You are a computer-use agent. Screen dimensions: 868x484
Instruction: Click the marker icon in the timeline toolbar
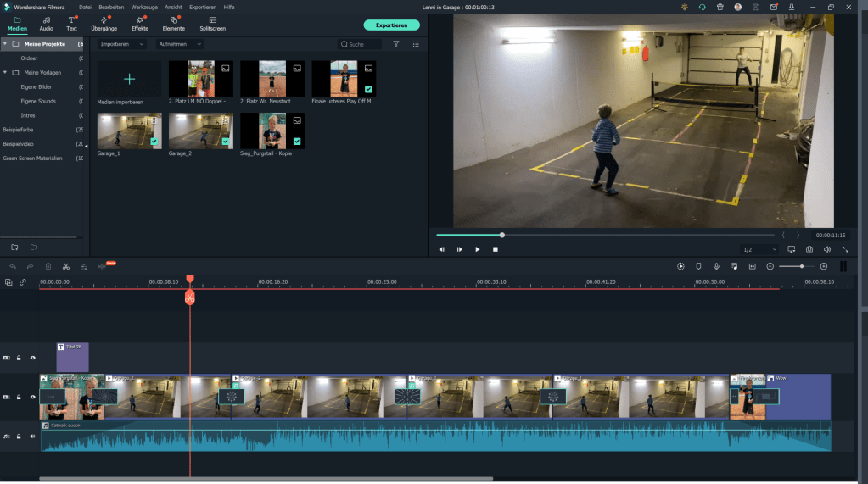click(698, 266)
